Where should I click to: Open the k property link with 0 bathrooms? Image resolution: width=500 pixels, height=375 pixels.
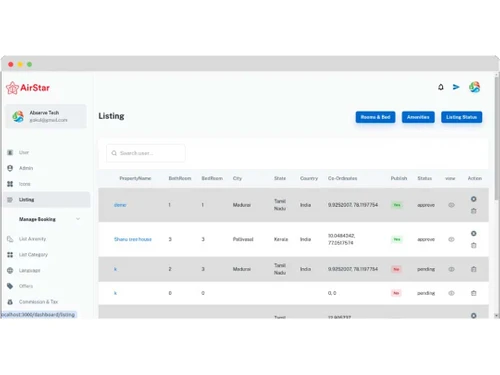coord(115,293)
